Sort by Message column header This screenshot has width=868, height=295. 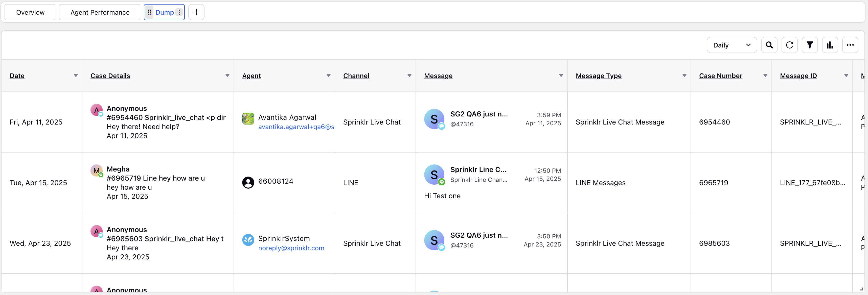pyautogui.click(x=438, y=76)
